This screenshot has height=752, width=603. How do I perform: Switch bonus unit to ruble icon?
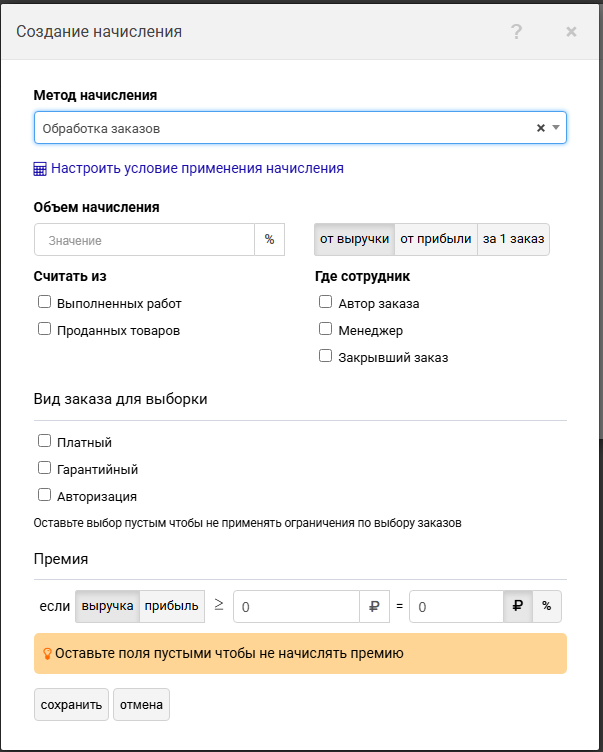point(517,607)
